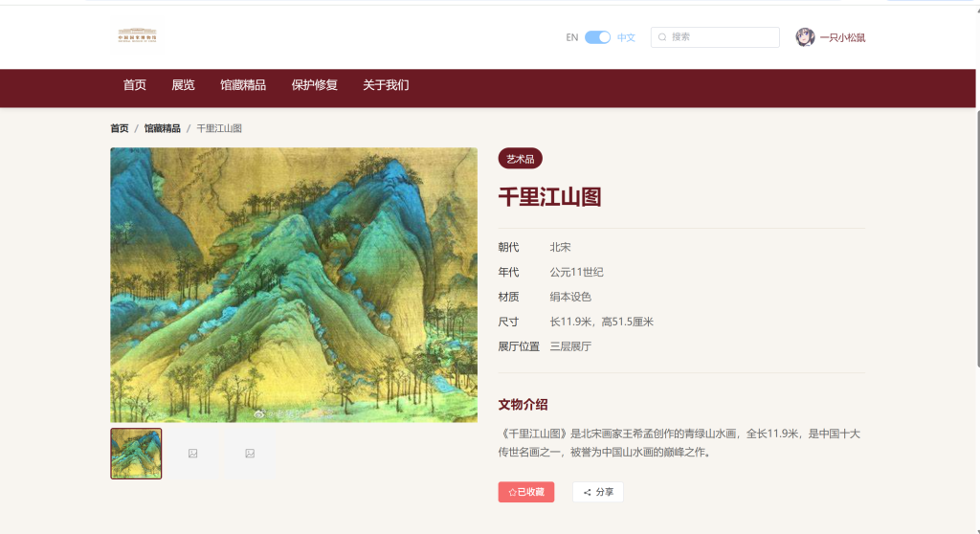Click the museum logo in header
The height and width of the screenshot is (534, 980).
click(x=137, y=35)
